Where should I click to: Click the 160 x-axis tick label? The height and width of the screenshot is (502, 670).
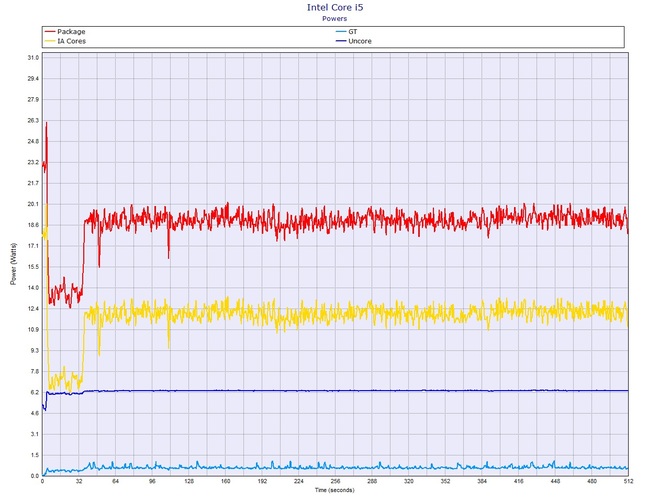(x=225, y=481)
